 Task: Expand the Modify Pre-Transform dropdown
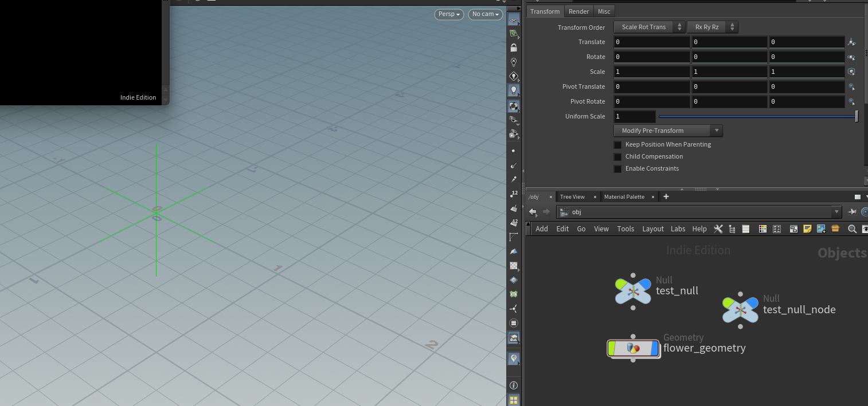[x=668, y=131]
